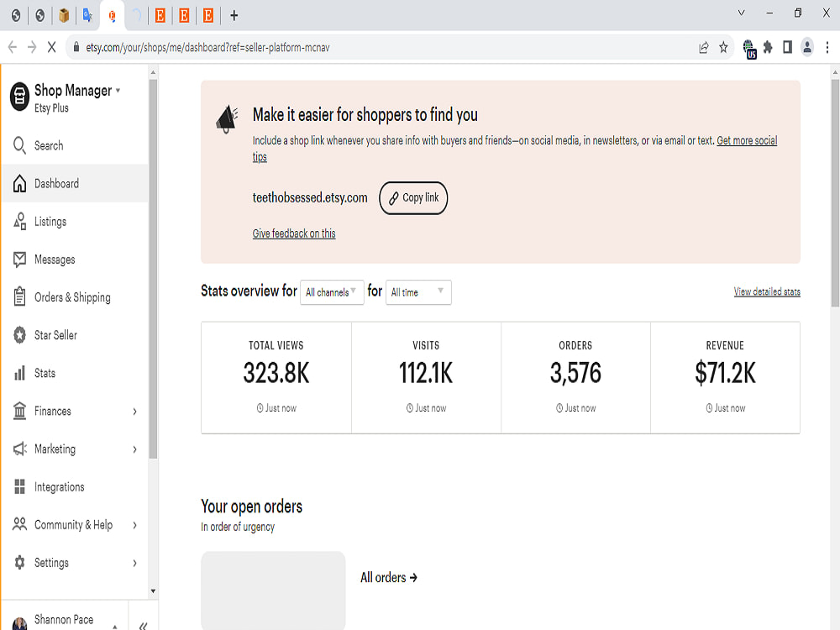
Task: Expand Shannon Pace account menu arrow
Action: pyautogui.click(x=114, y=626)
